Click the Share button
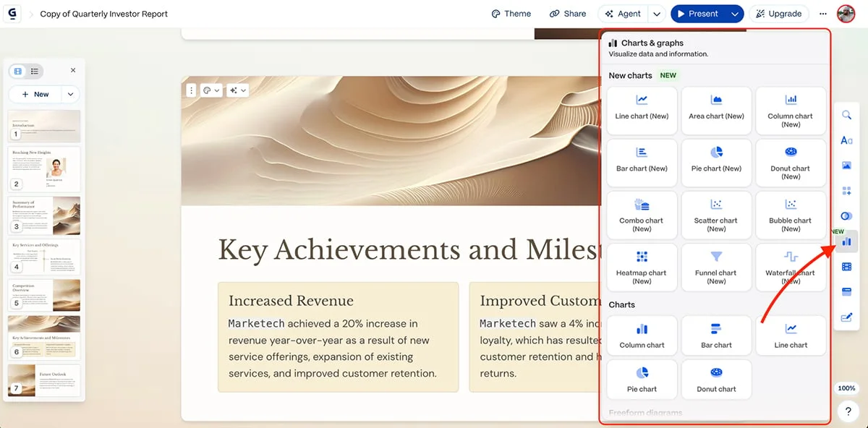Viewport: 868px width, 428px height. coord(568,14)
